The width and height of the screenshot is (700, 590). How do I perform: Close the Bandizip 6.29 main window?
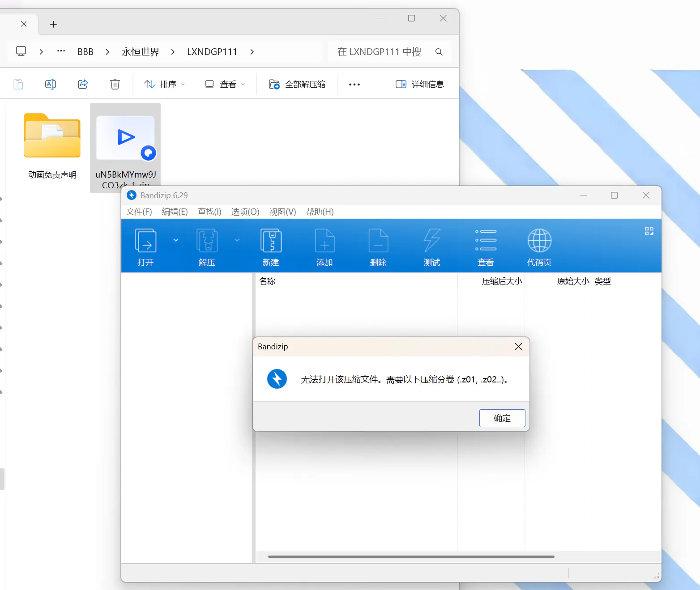coord(646,195)
